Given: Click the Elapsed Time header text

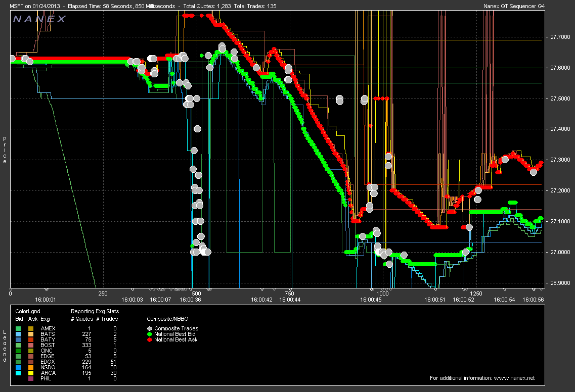Looking at the screenshot, I should tap(121, 6).
